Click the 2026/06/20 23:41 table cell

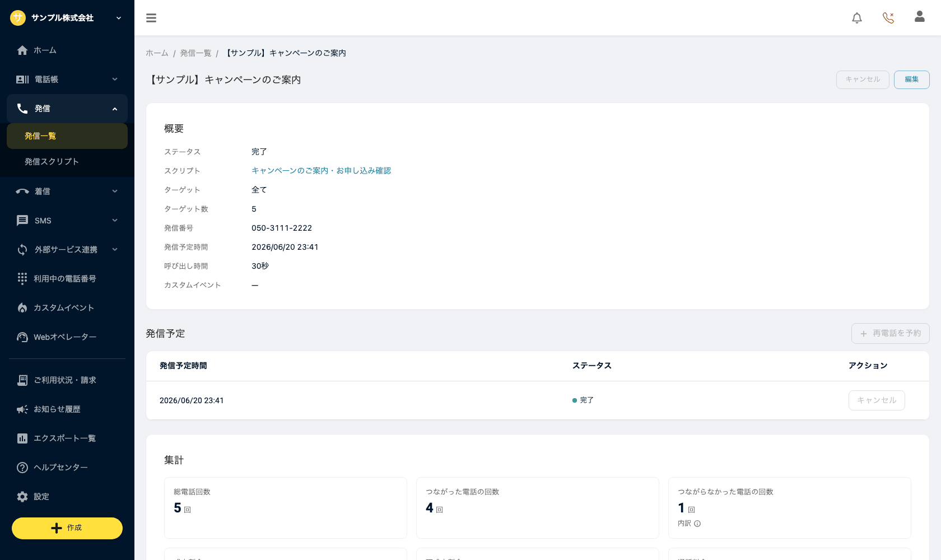click(192, 400)
